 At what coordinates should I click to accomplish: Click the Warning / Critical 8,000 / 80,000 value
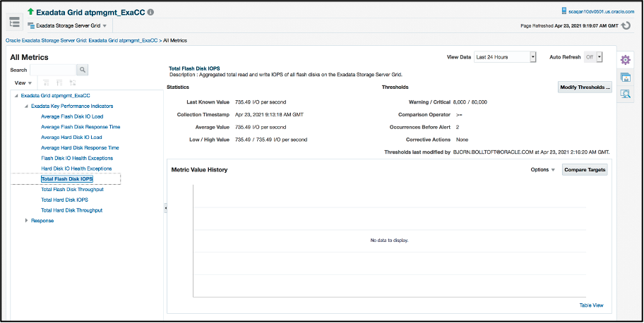tap(470, 102)
